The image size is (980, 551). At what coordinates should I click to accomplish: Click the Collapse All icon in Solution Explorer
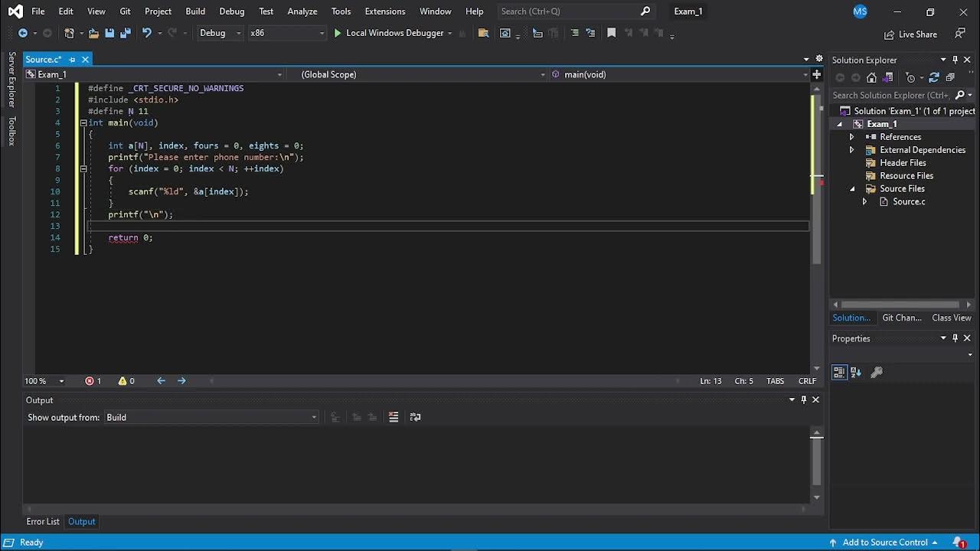click(x=950, y=77)
